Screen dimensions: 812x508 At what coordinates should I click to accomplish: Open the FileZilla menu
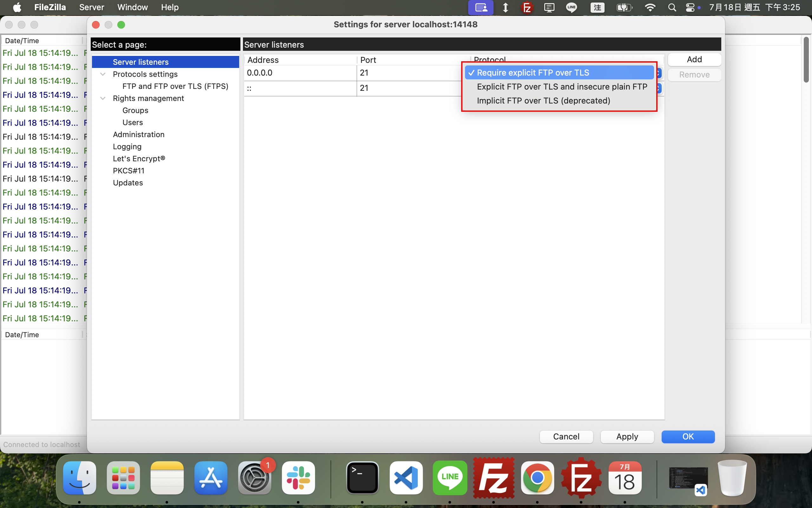tap(50, 7)
